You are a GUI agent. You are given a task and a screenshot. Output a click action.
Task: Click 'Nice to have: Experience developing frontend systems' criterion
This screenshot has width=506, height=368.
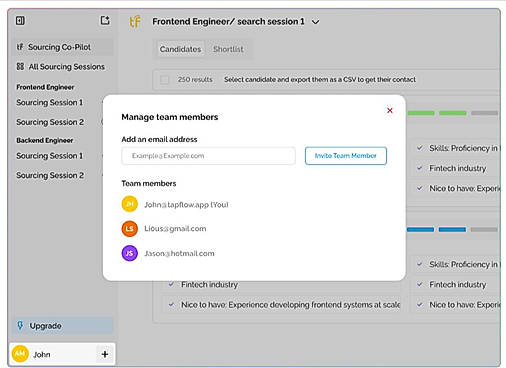click(290, 305)
